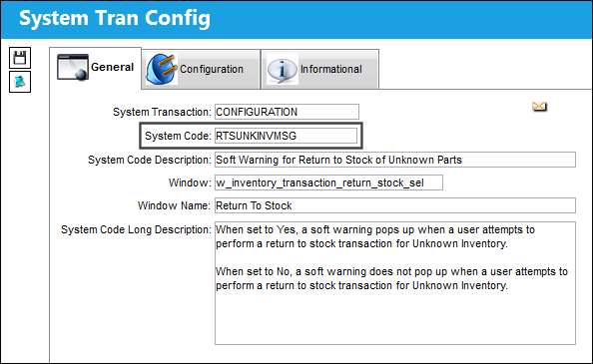Click the Window field value
The width and height of the screenshot is (593, 364).
(328, 182)
